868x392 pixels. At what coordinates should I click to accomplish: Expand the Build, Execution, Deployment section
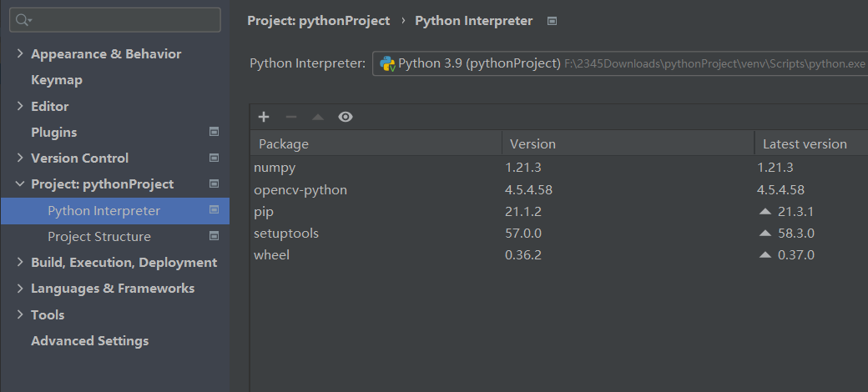click(20, 262)
